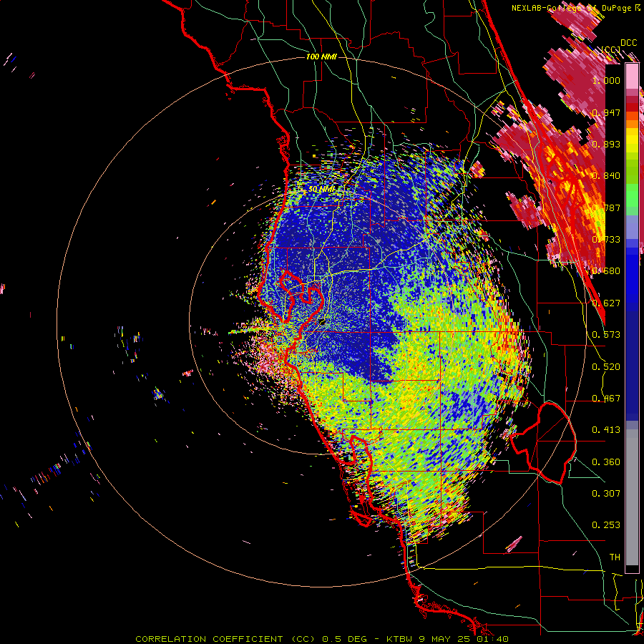Click the 0.627 scale value
The image size is (644, 644).
pyautogui.click(x=606, y=303)
